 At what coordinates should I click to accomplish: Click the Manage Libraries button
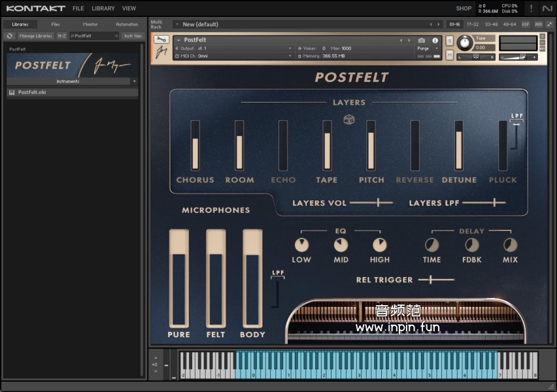[35, 36]
